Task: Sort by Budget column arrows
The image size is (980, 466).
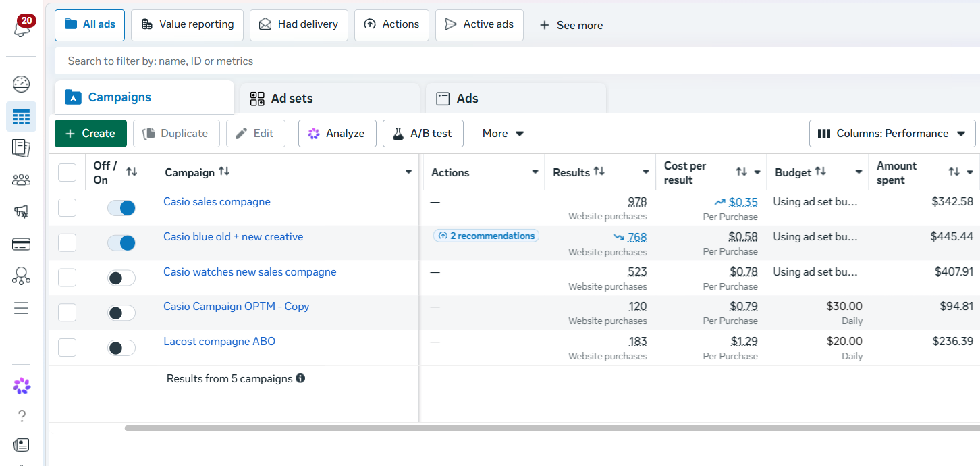Action: point(821,172)
